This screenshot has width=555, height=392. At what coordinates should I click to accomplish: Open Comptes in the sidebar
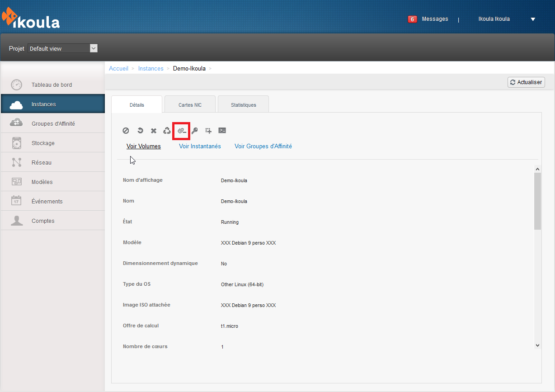pos(52,221)
